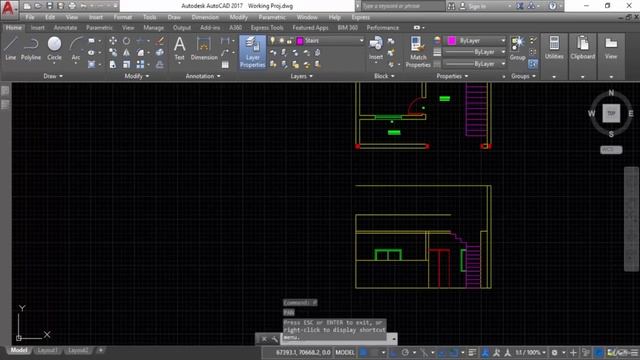This screenshot has width=640, height=360.
Task: Open the Modify menu in menu bar
Action: tap(238, 17)
